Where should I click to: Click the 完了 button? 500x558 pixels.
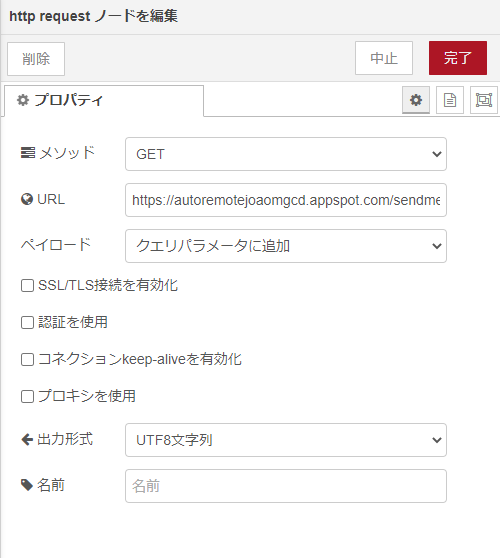458,58
